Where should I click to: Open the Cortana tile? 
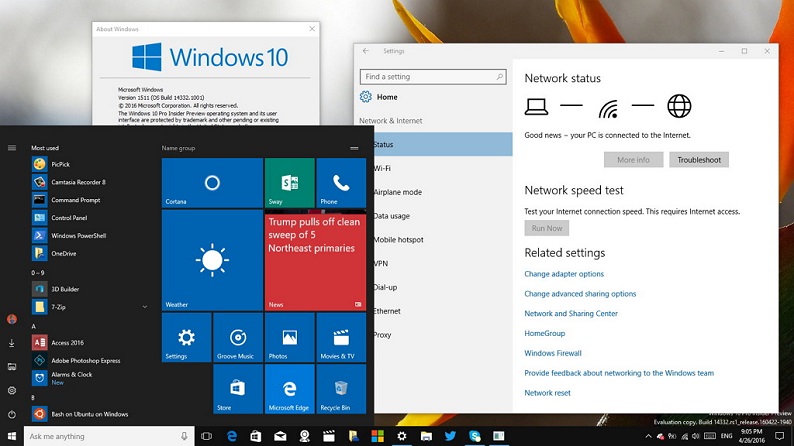coord(212,183)
